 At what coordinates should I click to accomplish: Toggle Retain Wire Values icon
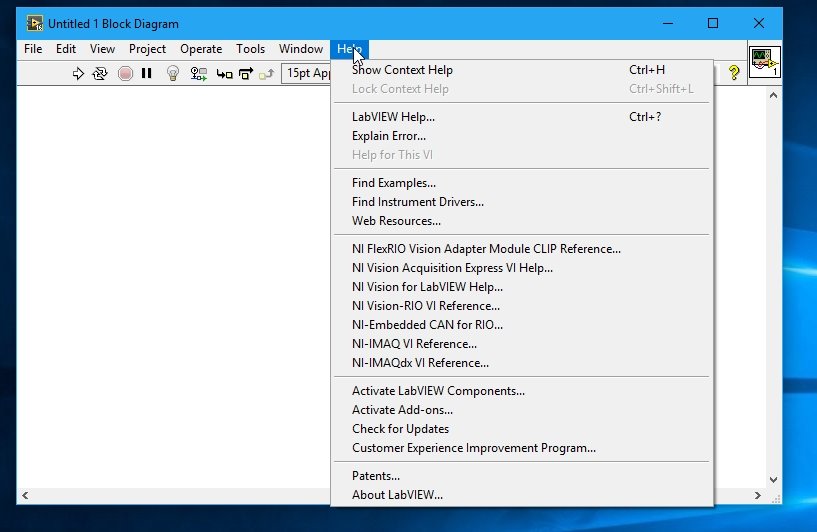[198, 73]
